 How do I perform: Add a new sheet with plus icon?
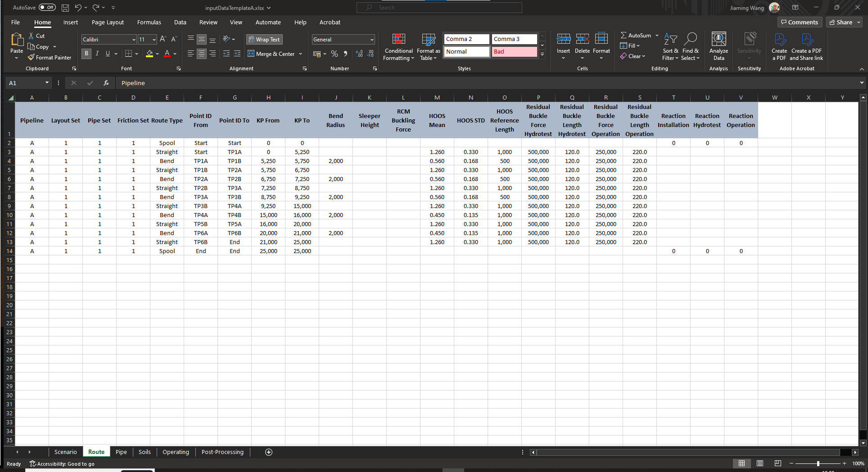pos(269,452)
